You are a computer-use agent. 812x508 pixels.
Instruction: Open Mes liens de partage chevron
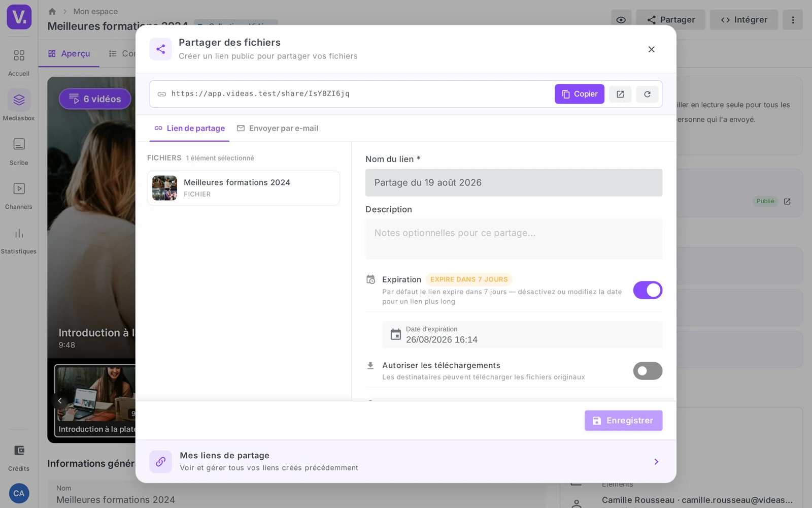click(x=656, y=462)
